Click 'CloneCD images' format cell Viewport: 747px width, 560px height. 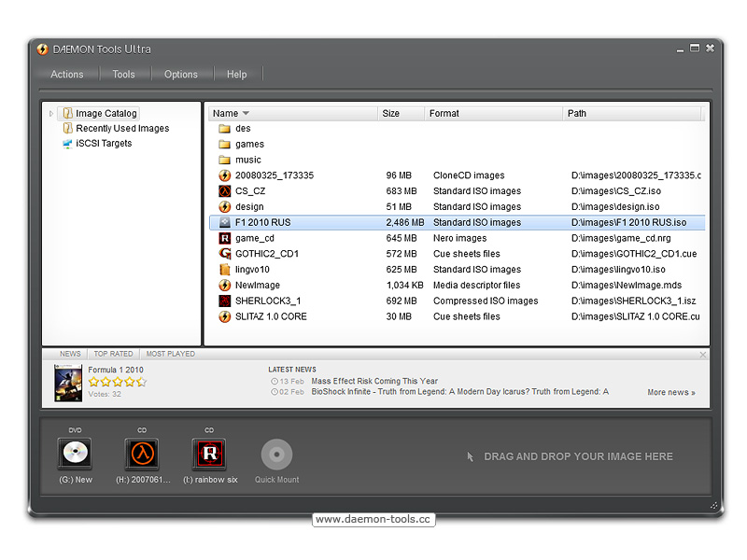pos(469,175)
